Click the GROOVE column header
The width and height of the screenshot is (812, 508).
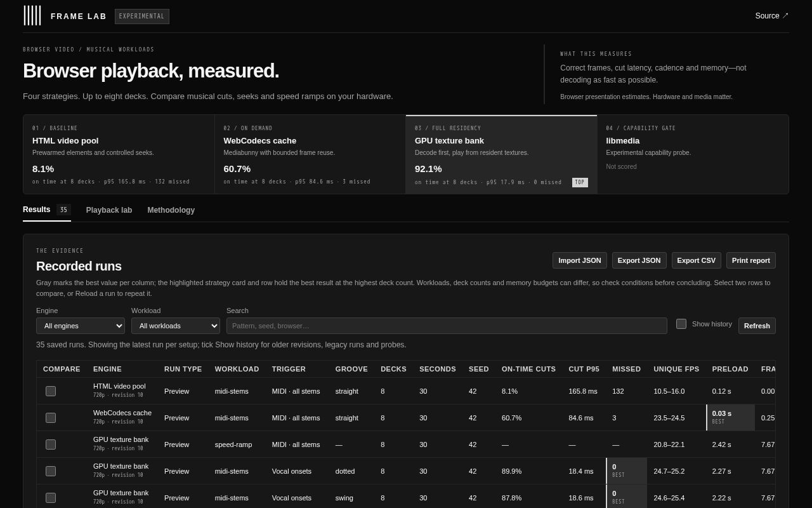[x=351, y=369]
